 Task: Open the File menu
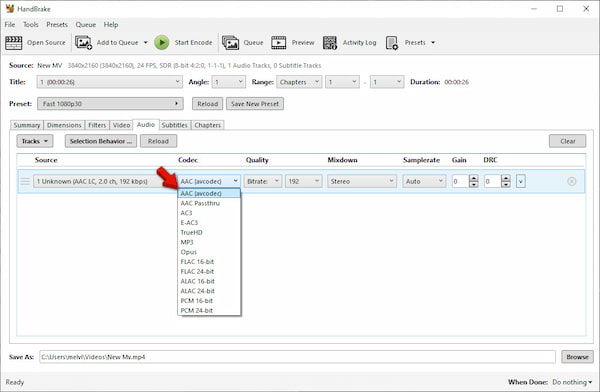click(10, 24)
